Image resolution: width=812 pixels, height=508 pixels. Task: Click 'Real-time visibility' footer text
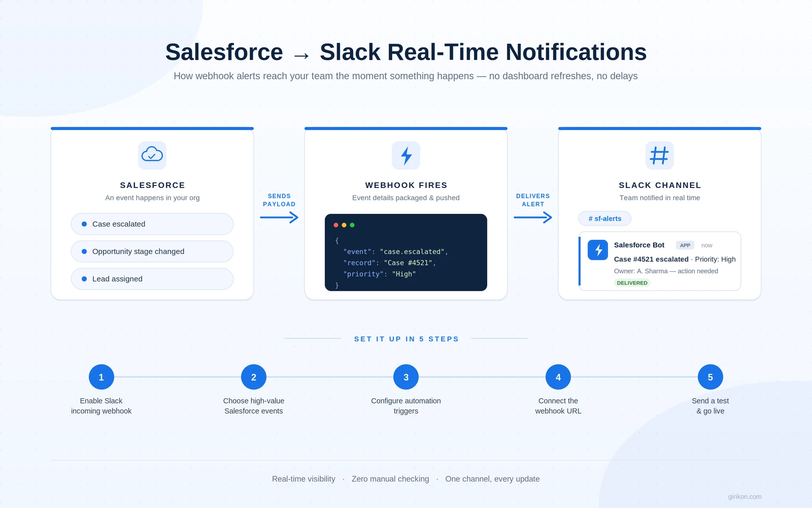click(303, 479)
